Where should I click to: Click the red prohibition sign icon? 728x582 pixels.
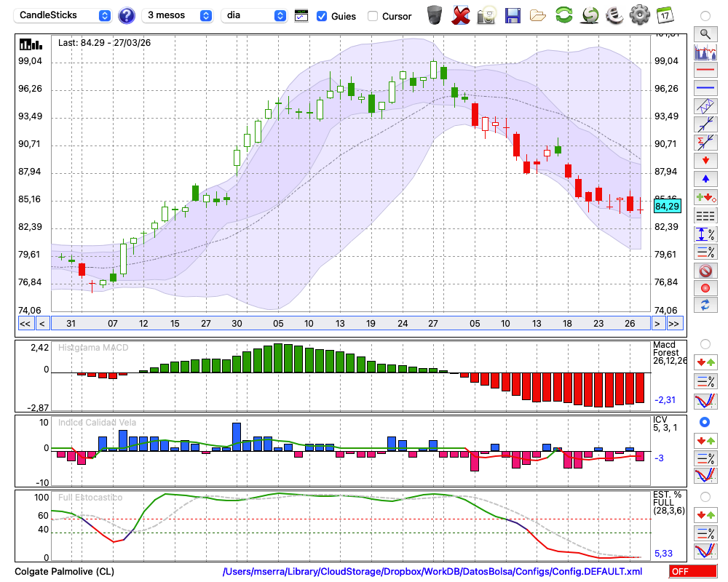coord(705,271)
